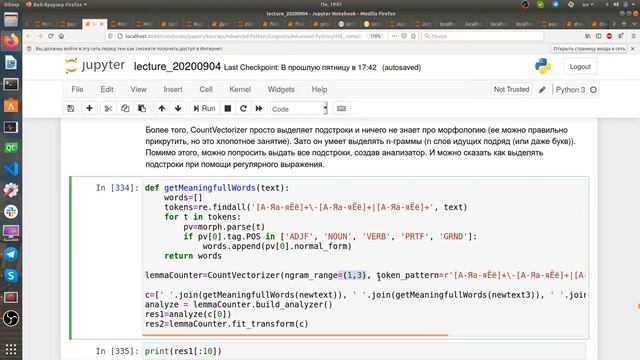Open Files from Ubuntu dock
The width and height of the screenshot is (640, 360).
click(11, 20)
